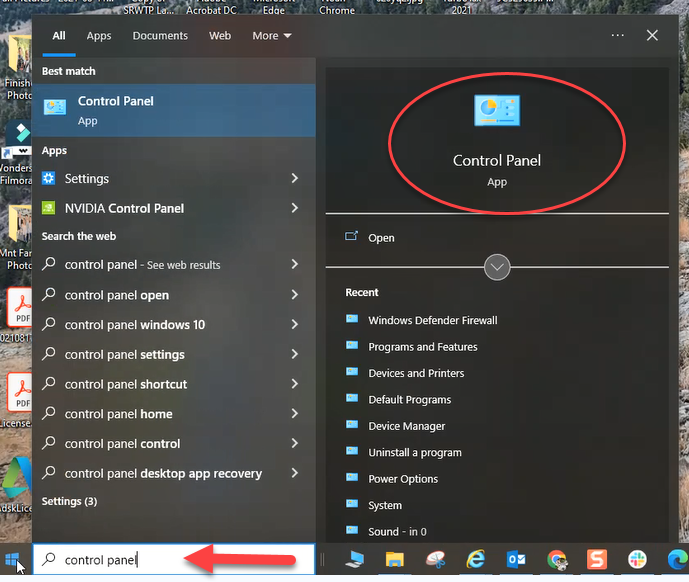Screen dimensions: 689x582
Task: Switch to the Apps tab
Action: click(x=99, y=36)
